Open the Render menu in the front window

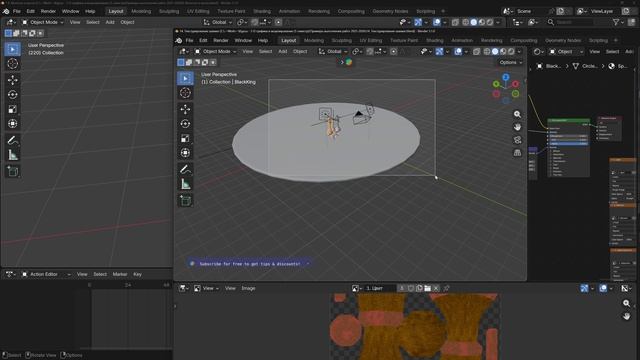tap(221, 40)
